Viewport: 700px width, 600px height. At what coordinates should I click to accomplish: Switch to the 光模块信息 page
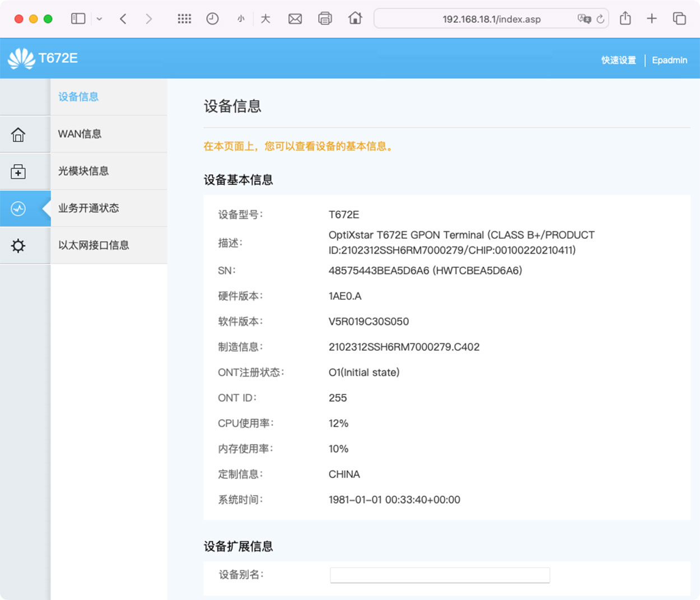[83, 171]
